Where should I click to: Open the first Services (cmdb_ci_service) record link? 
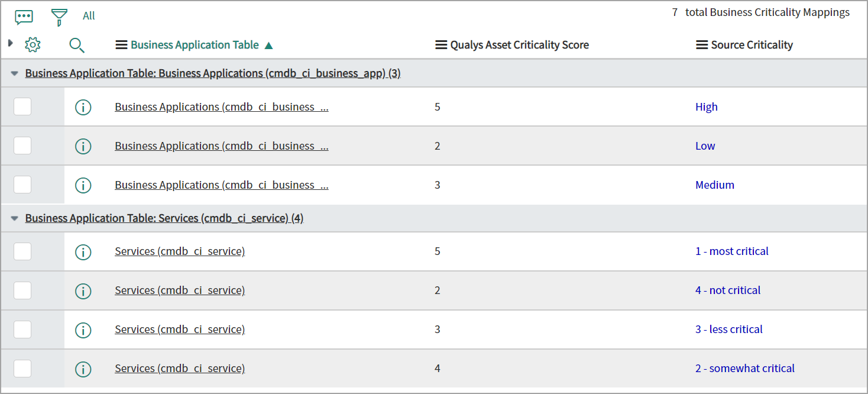click(179, 251)
